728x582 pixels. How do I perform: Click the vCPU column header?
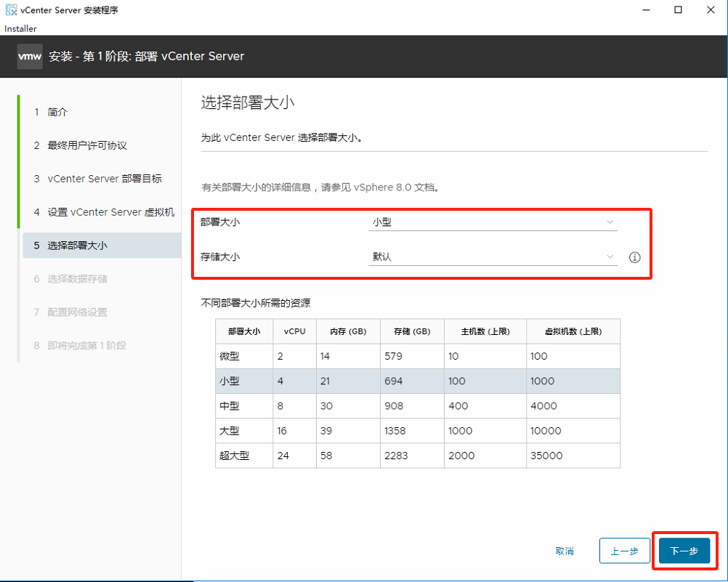pos(295,331)
